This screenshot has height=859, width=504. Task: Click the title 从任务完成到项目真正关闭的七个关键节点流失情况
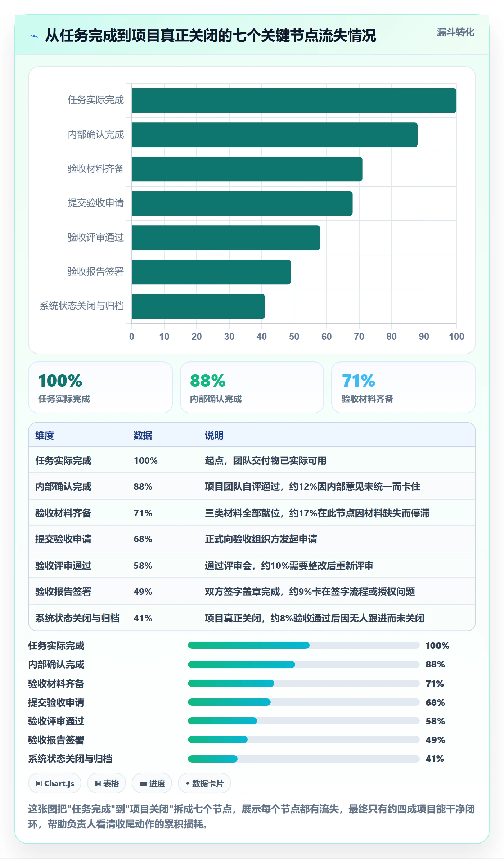pos(211,36)
